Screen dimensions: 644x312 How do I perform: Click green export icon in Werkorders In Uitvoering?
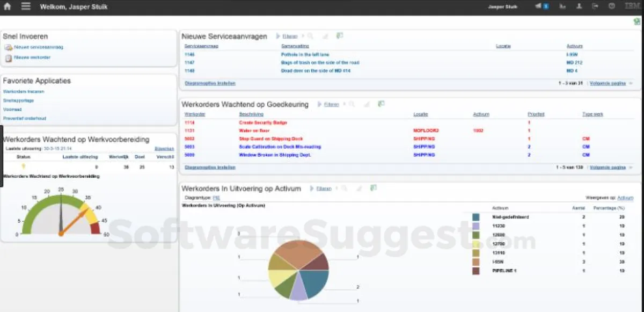[x=374, y=188]
